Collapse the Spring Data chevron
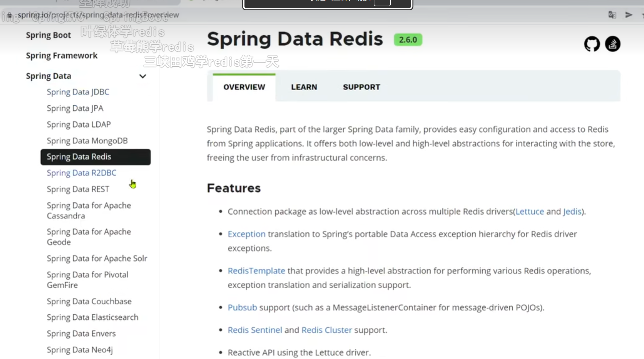This screenshot has height=359, width=644. (143, 76)
